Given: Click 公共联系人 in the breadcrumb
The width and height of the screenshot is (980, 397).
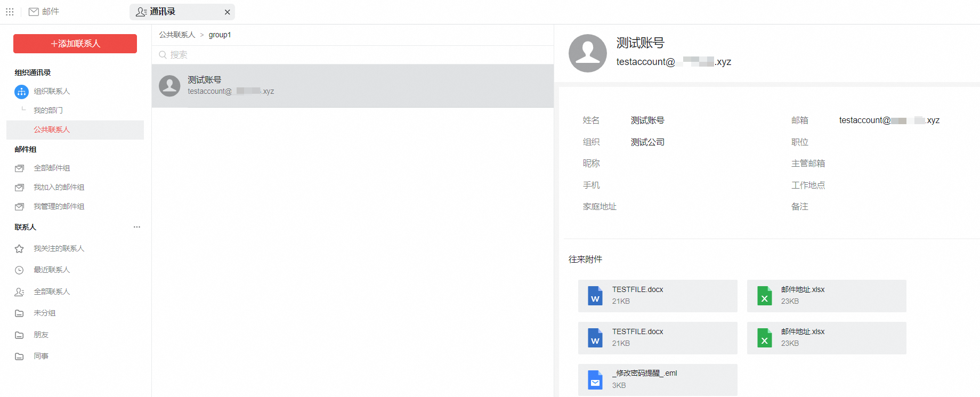Looking at the screenshot, I should tap(177, 35).
